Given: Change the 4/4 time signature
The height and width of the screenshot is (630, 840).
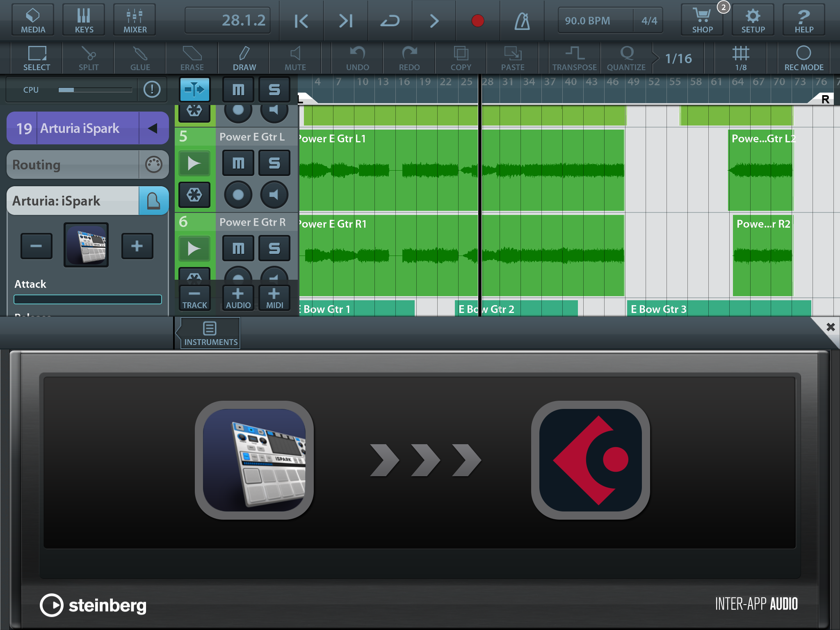Looking at the screenshot, I should point(649,21).
